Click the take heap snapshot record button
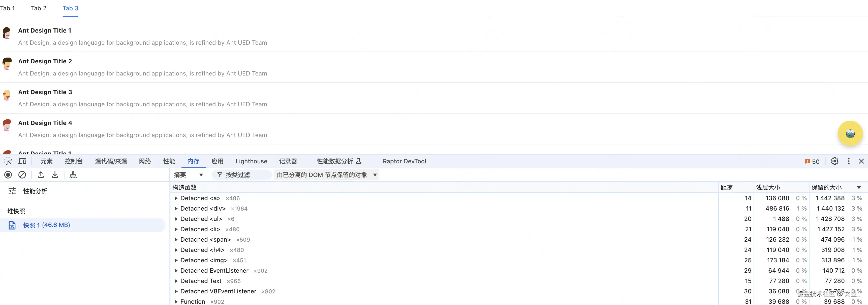 [x=8, y=175]
